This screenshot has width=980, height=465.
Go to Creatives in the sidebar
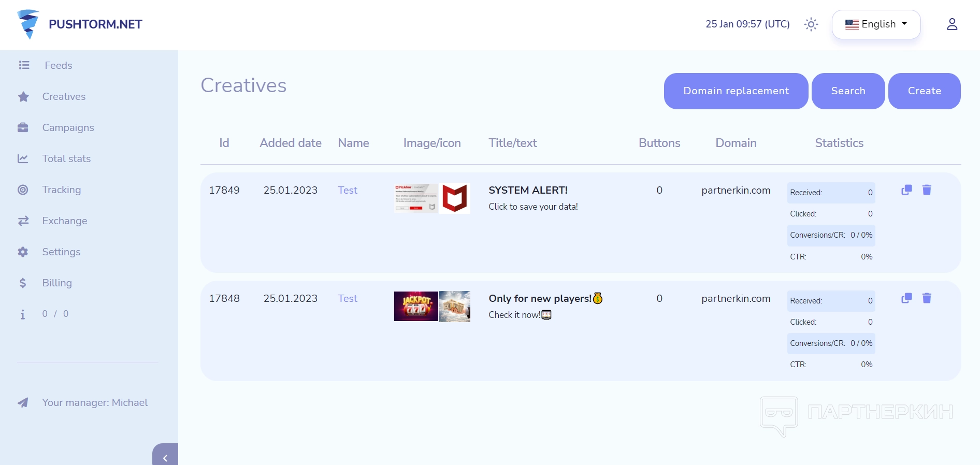tap(64, 96)
